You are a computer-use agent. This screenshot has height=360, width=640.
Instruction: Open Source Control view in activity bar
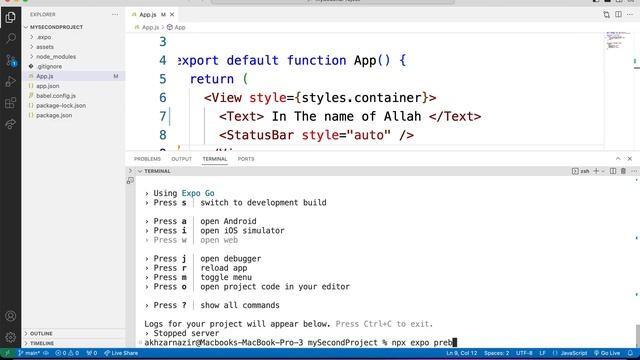point(11,60)
